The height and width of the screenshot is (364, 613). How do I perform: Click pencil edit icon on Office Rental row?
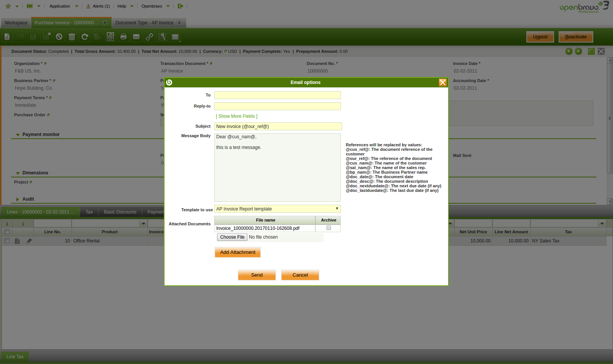coord(29,241)
